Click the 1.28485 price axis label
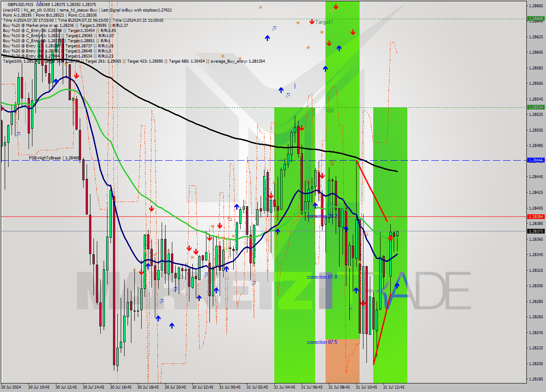Screen dimensions: 546x392 [536, 145]
